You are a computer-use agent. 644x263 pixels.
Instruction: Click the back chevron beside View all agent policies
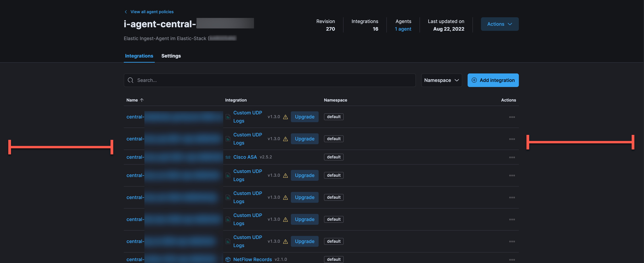(x=126, y=12)
